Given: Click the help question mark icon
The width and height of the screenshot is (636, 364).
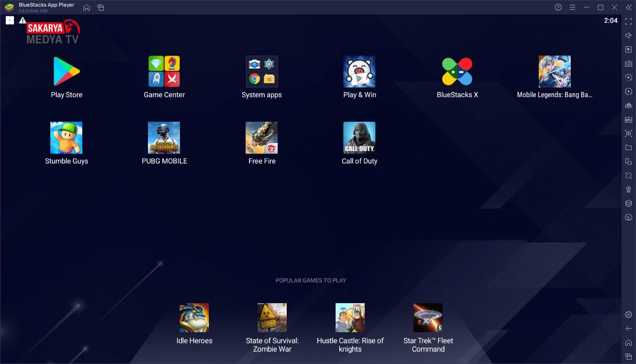Looking at the screenshot, I should click(558, 7).
